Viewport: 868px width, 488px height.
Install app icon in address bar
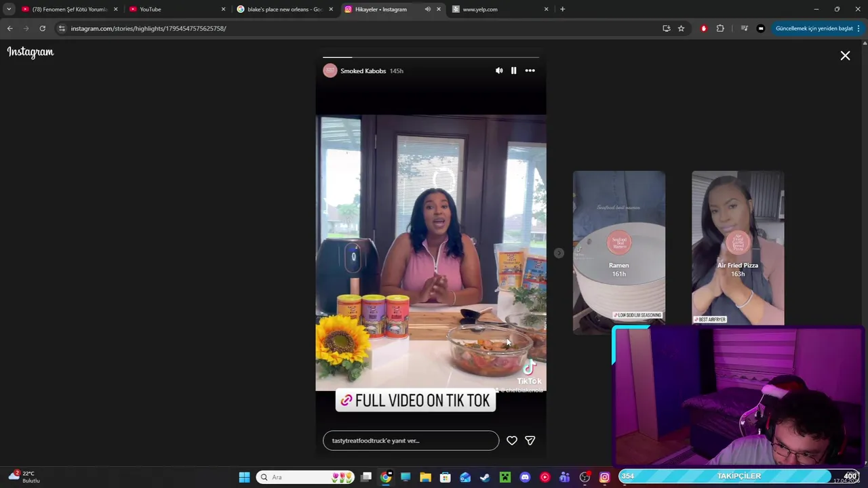click(666, 28)
